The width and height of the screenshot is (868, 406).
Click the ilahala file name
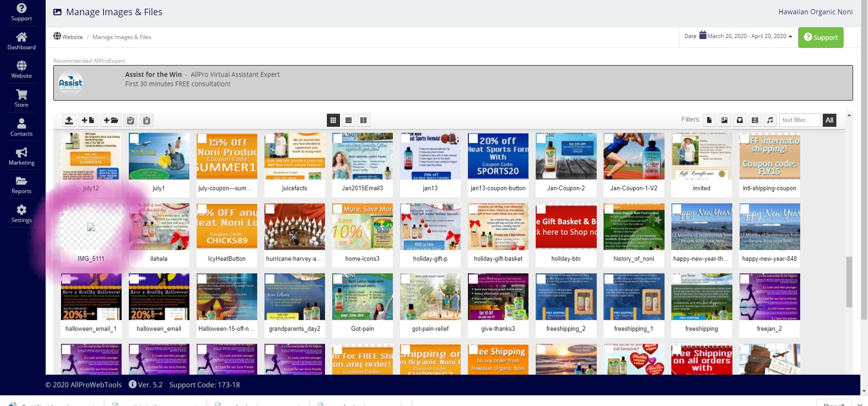[159, 258]
